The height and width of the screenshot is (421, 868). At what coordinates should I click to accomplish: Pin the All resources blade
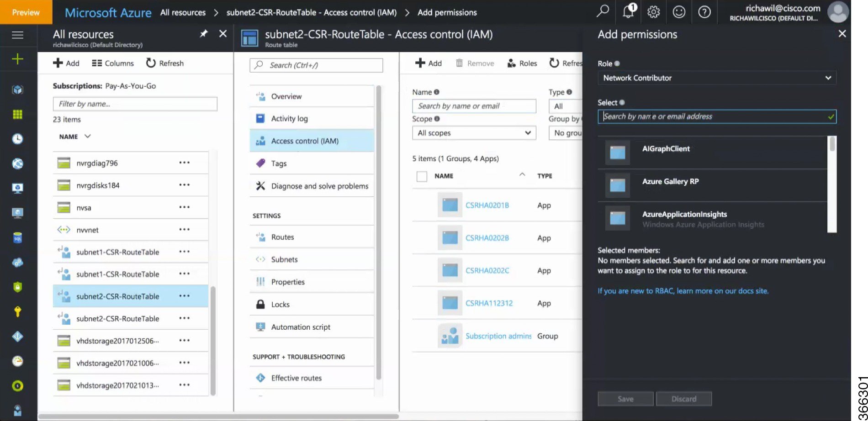click(x=204, y=34)
